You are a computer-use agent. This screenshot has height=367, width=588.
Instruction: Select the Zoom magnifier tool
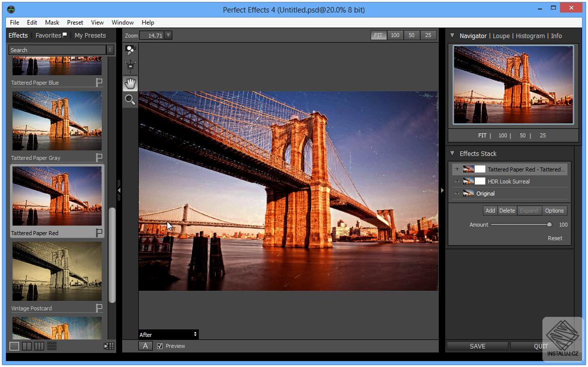pyautogui.click(x=130, y=100)
